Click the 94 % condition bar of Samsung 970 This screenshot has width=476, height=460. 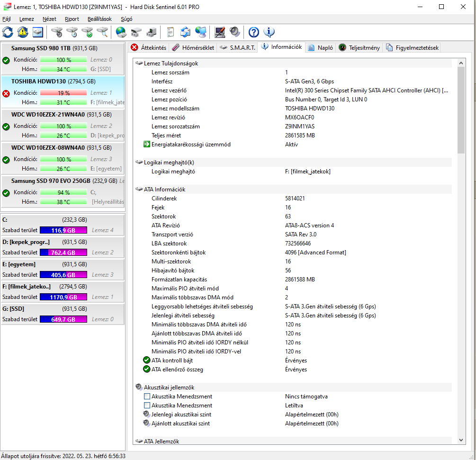[x=63, y=192]
